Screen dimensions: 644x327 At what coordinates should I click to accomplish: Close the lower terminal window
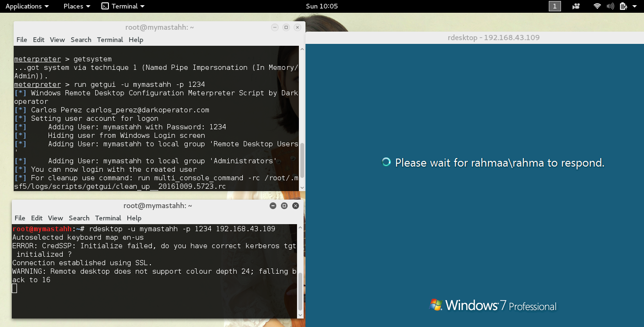[x=296, y=206]
